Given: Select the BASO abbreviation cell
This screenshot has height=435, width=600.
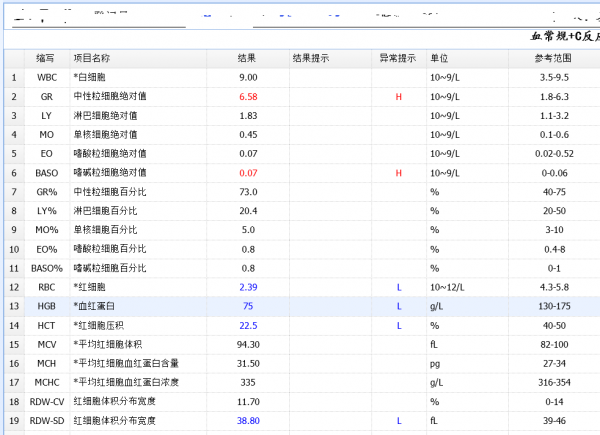Looking at the screenshot, I should (x=47, y=173).
